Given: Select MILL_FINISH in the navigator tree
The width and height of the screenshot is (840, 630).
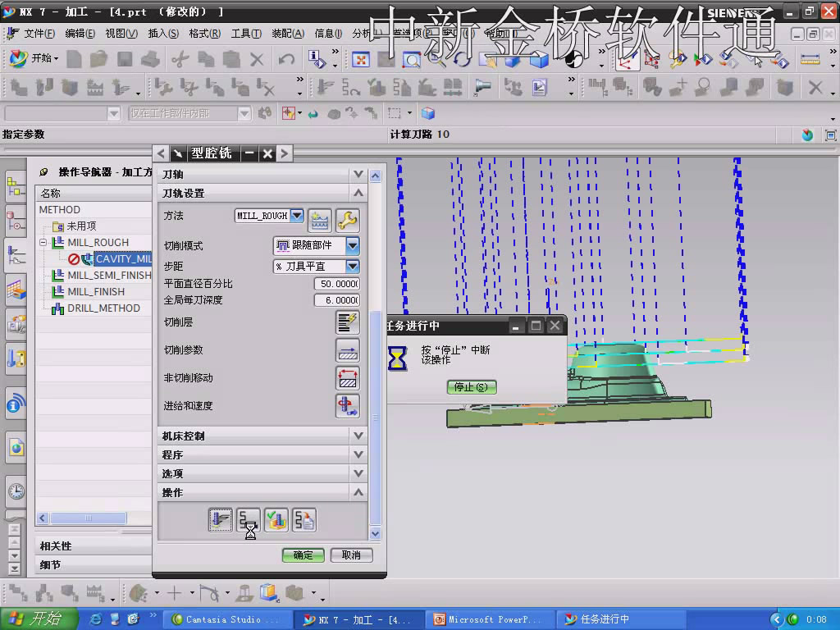Looking at the screenshot, I should point(96,292).
